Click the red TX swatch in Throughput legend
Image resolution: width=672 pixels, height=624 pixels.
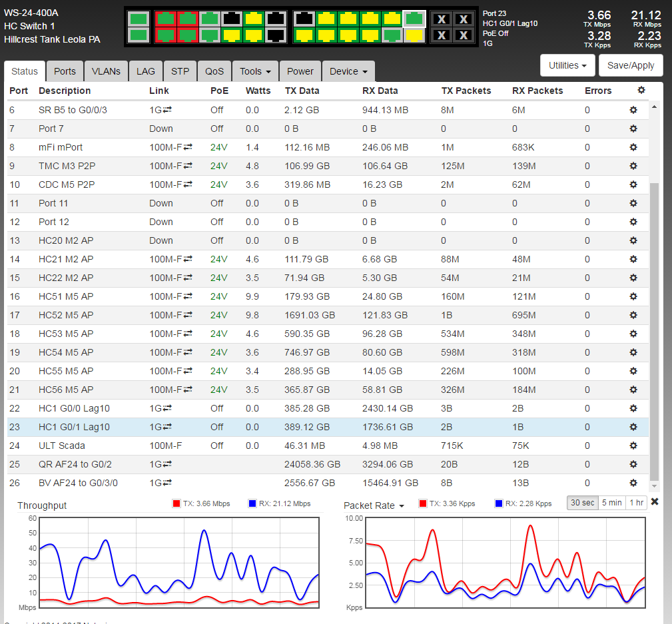tap(176, 504)
